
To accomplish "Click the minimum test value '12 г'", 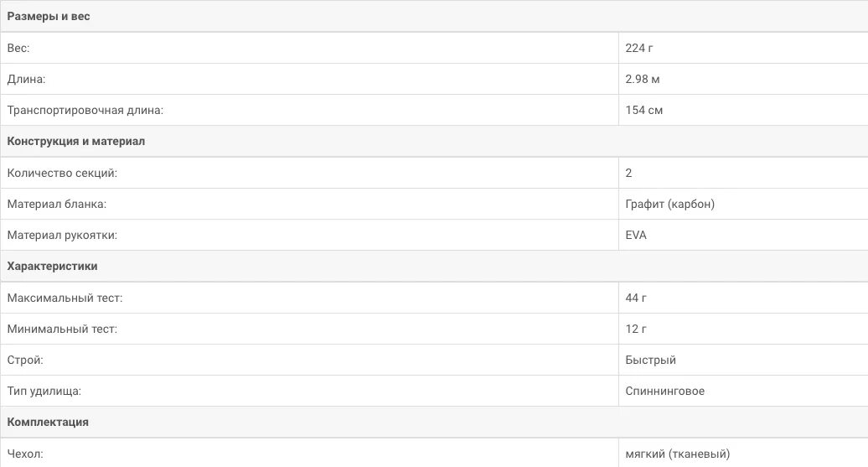I will 636,329.
